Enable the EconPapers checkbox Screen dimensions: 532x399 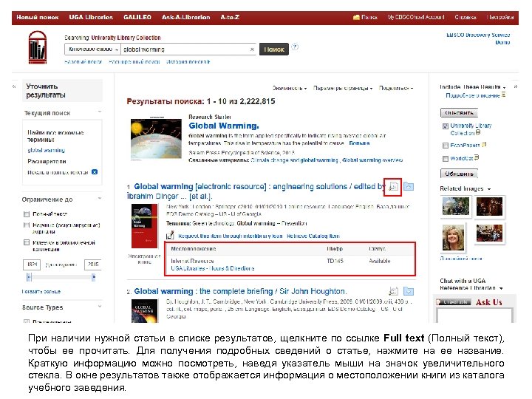446,146
